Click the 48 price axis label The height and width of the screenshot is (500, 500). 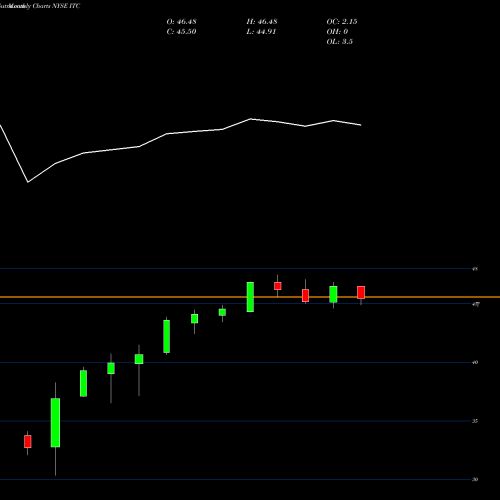(475, 269)
